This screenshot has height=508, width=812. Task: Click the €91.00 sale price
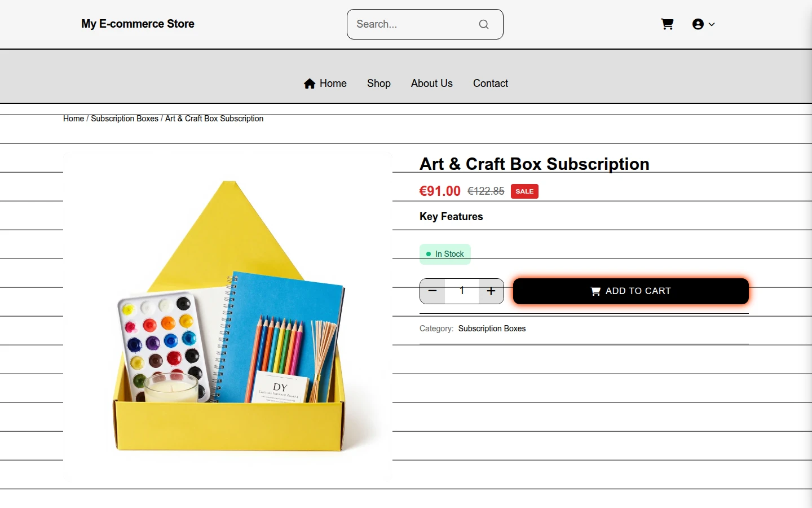click(x=440, y=191)
